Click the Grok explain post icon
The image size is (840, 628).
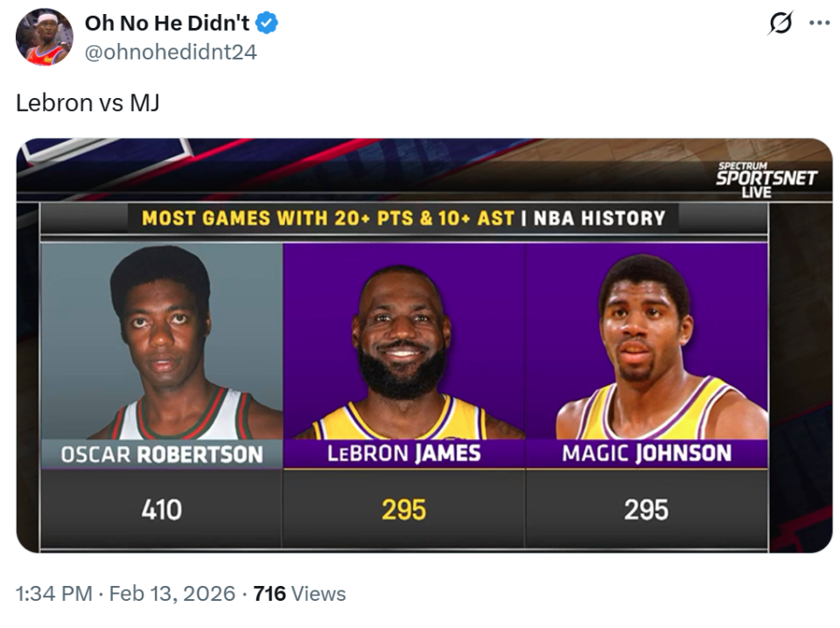point(780,24)
